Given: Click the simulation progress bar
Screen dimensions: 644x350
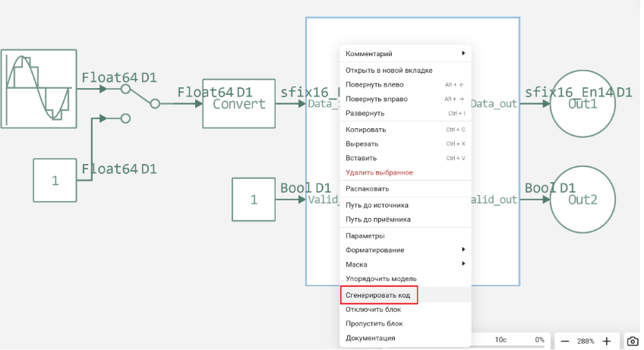Looking at the screenshot, I should pyautogui.click(x=509, y=339).
